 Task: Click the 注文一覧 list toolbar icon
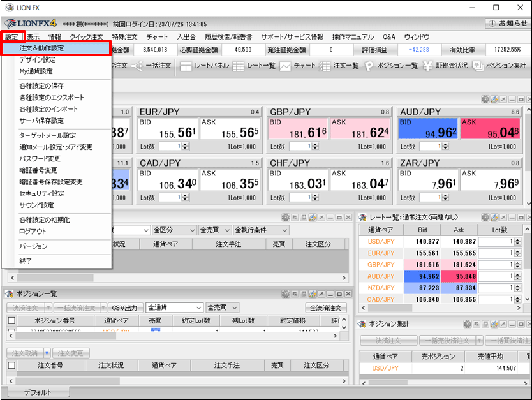pos(324,66)
